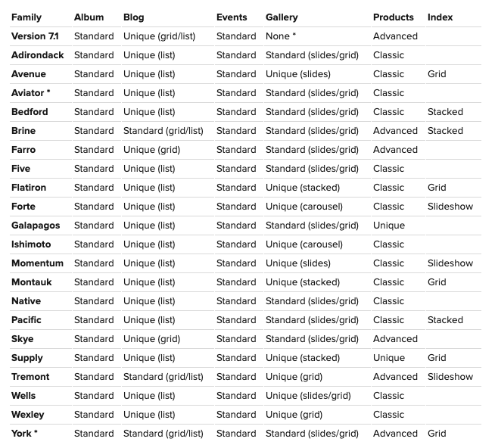The height and width of the screenshot is (448, 495).
Task: Click Unique (slides/grid) in the Wells row
Action: point(308,396)
